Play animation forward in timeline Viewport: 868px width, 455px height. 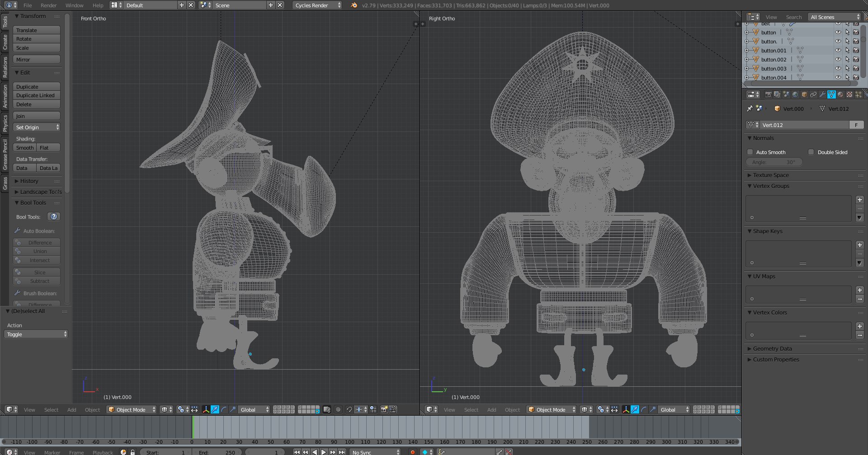[x=324, y=452]
